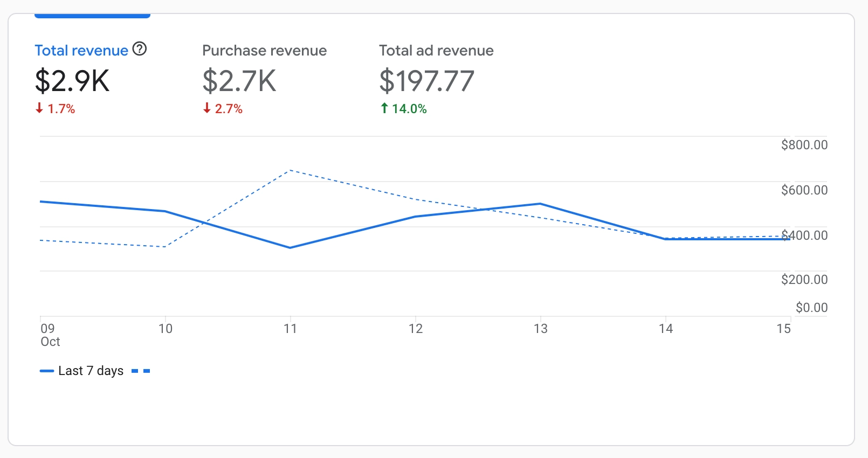Click the 14 date label on the x-axis
The image size is (868, 458).
666,329
